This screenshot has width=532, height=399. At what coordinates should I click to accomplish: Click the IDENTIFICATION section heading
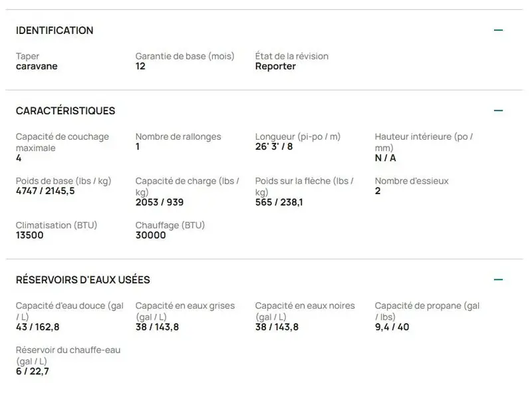(x=55, y=31)
